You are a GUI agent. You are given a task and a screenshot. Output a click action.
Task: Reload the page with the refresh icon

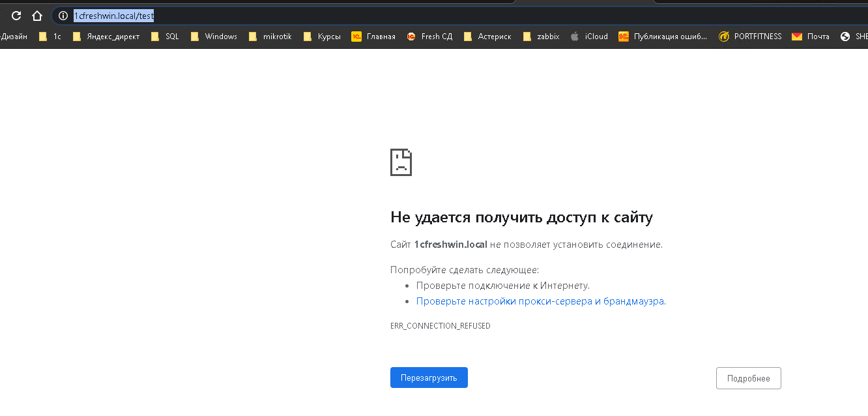tap(16, 16)
